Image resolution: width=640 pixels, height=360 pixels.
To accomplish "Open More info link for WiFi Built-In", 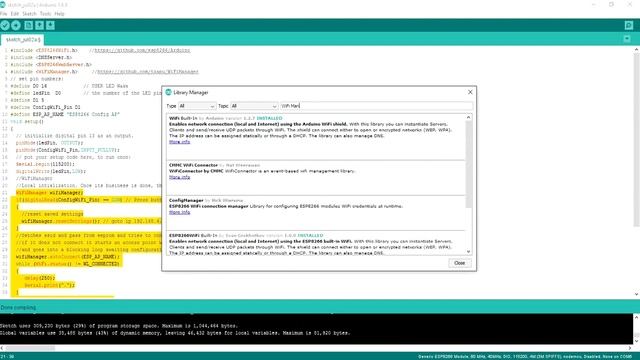I will click(180, 142).
